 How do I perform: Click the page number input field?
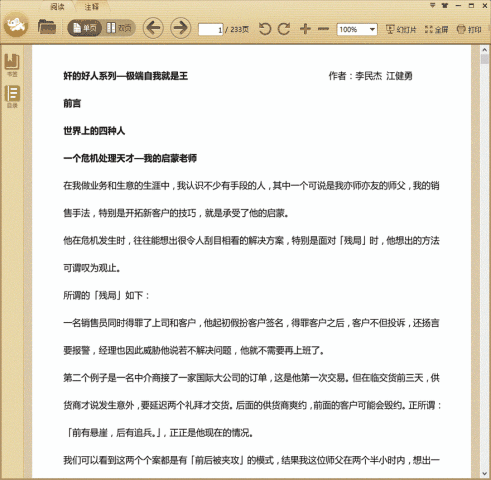[211, 30]
